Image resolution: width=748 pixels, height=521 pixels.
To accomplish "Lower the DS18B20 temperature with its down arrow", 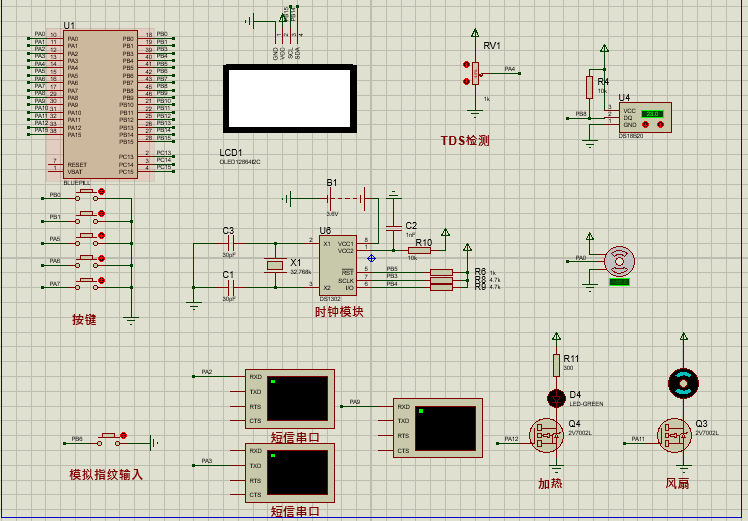I will [645, 124].
